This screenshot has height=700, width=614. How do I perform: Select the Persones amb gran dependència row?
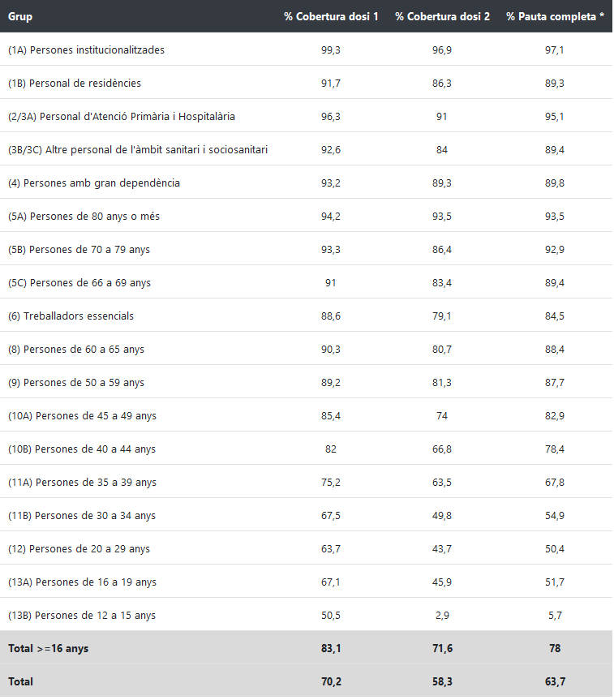click(94, 183)
